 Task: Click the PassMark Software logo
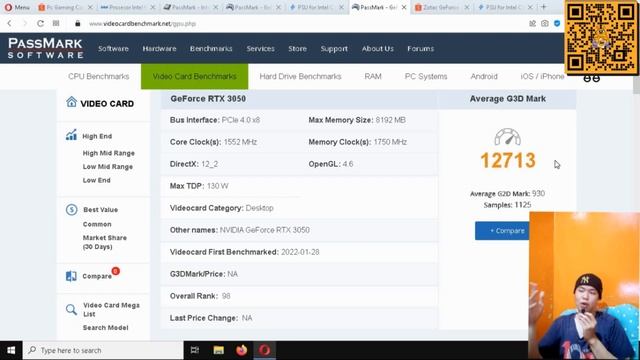(45, 48)
